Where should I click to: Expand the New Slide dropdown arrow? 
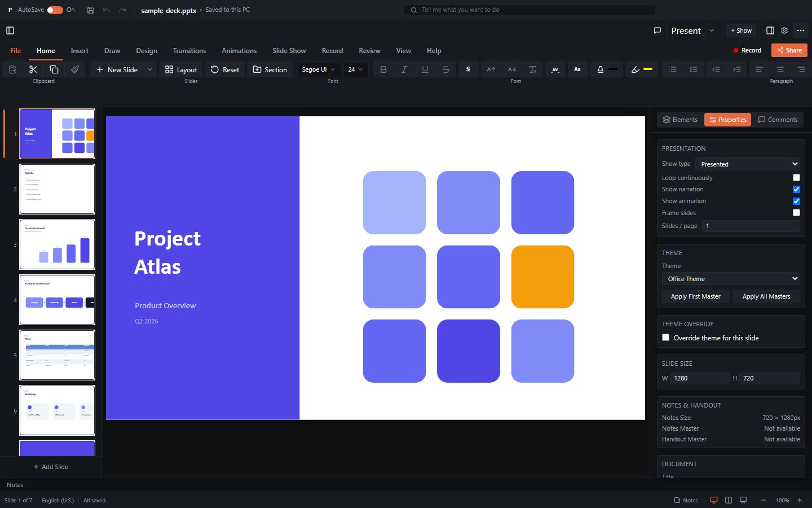coord(149,69)
